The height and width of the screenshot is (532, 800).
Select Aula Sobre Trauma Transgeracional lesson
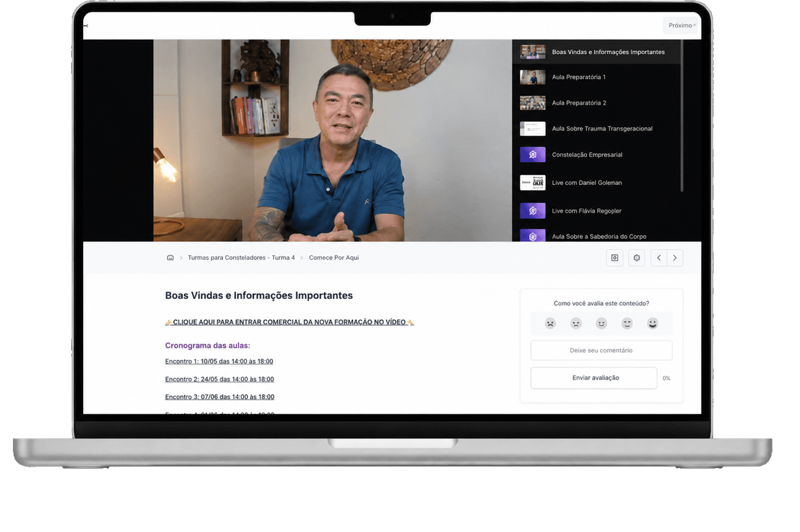tap(596, 129)
